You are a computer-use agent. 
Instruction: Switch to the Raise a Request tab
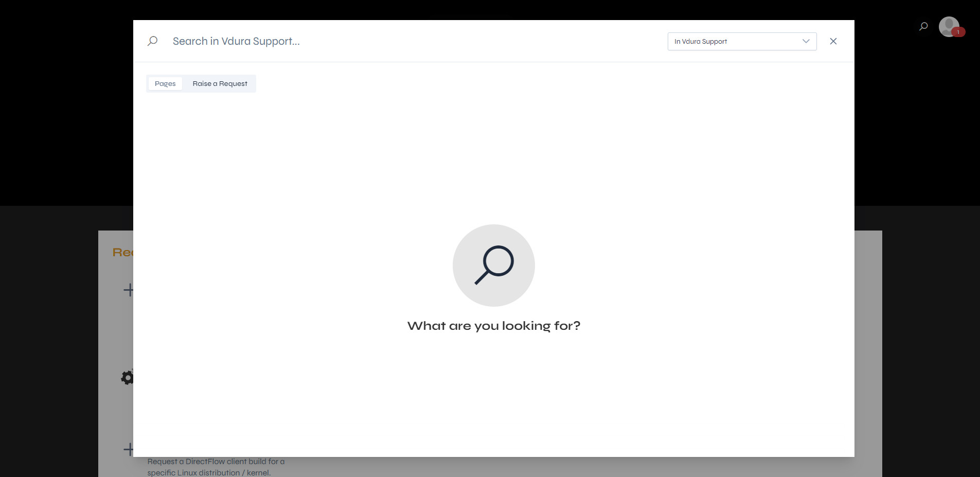tap(220, 83)
